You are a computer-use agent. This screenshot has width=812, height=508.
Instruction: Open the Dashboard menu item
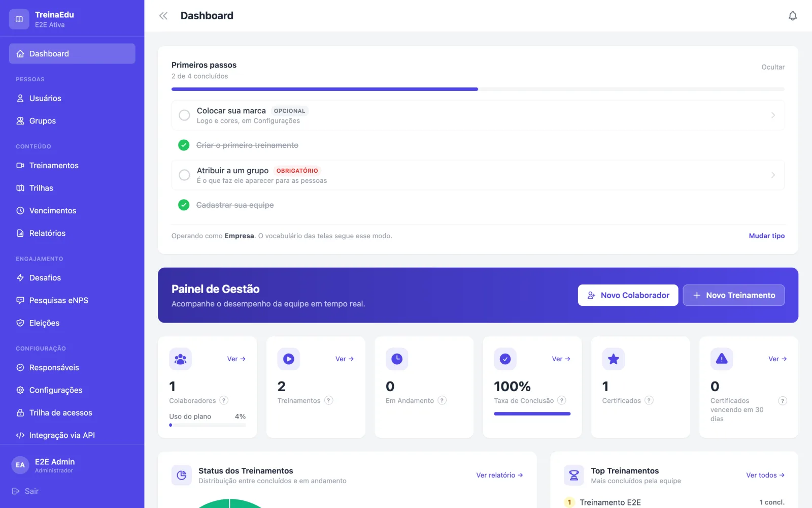[72, 54]
